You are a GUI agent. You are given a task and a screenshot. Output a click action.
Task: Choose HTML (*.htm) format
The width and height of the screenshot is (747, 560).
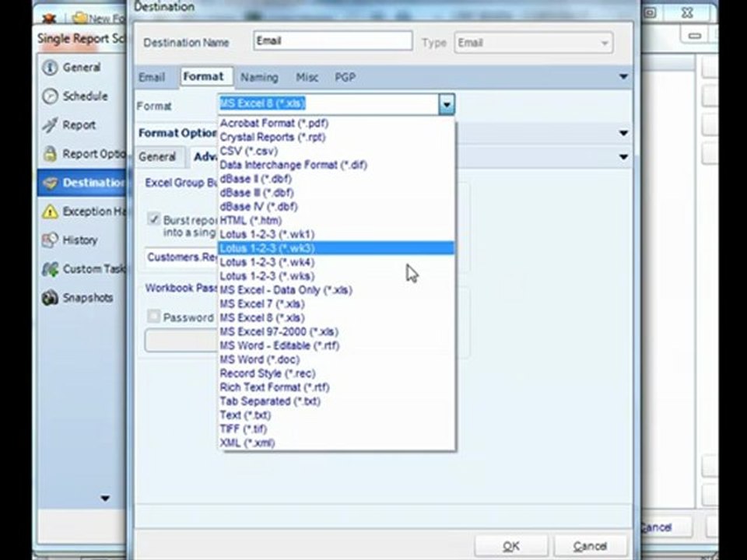(336, 220)
